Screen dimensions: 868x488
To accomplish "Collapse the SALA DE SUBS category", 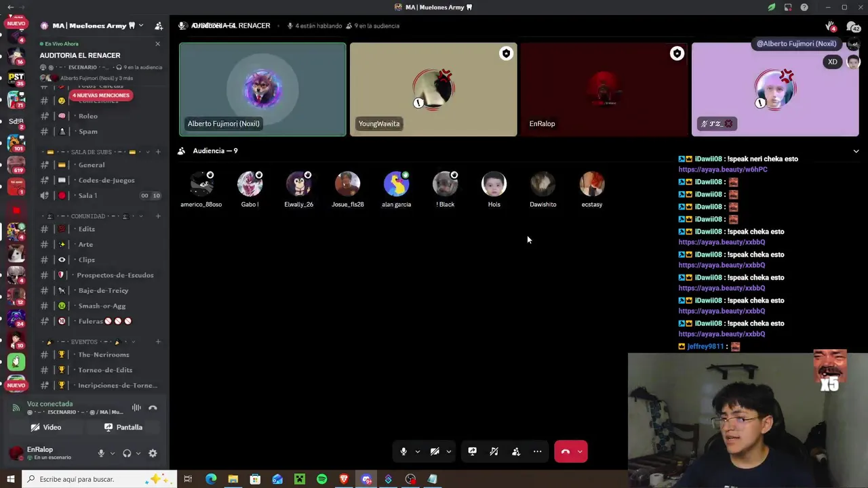I will coord(90,152).
